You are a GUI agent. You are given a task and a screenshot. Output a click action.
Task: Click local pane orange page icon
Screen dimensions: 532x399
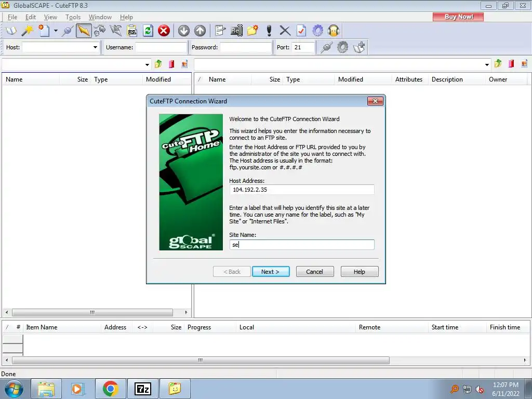(184, 64)
